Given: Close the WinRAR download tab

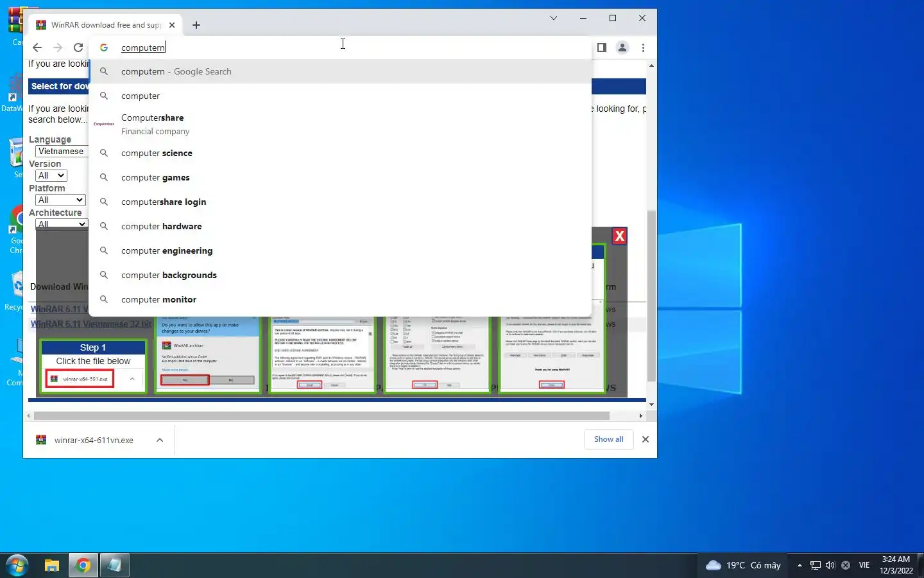Looking at the screenshot, I should [172, 25].
